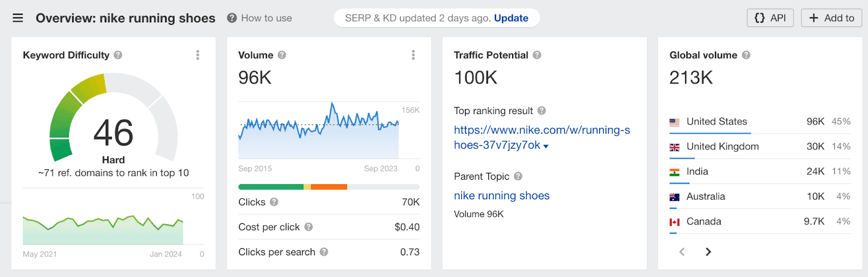Click Top ranking result help icon

[x=541, y=111]
